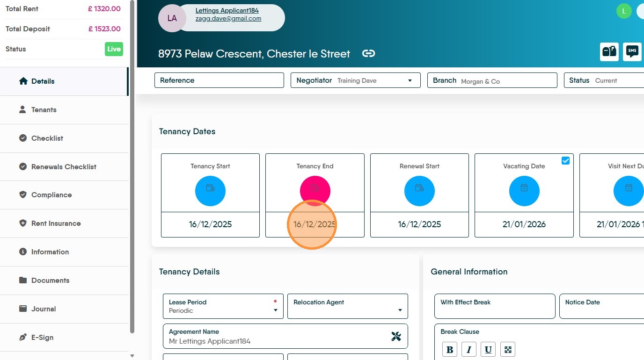Toggle italic in Break Clause editor
Image resolution: width=644 pixels, height=360 pixels.
[x=469, y=349]
